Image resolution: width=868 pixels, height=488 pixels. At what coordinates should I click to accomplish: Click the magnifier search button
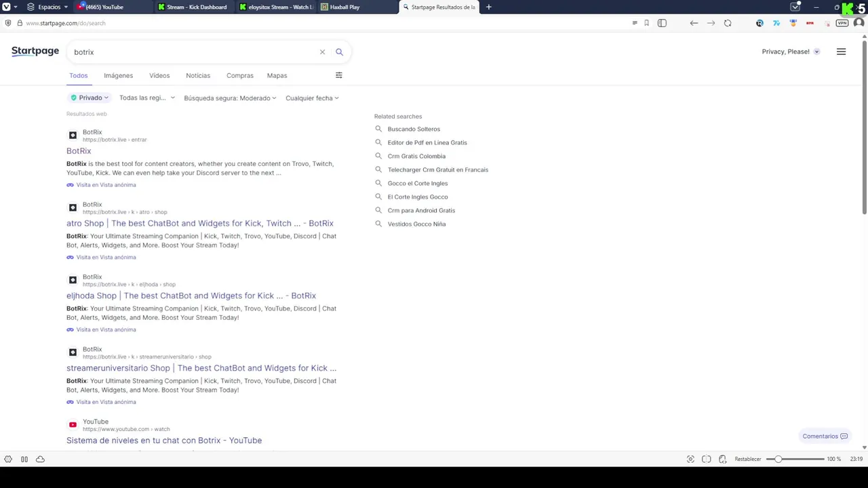coord(339,52)
